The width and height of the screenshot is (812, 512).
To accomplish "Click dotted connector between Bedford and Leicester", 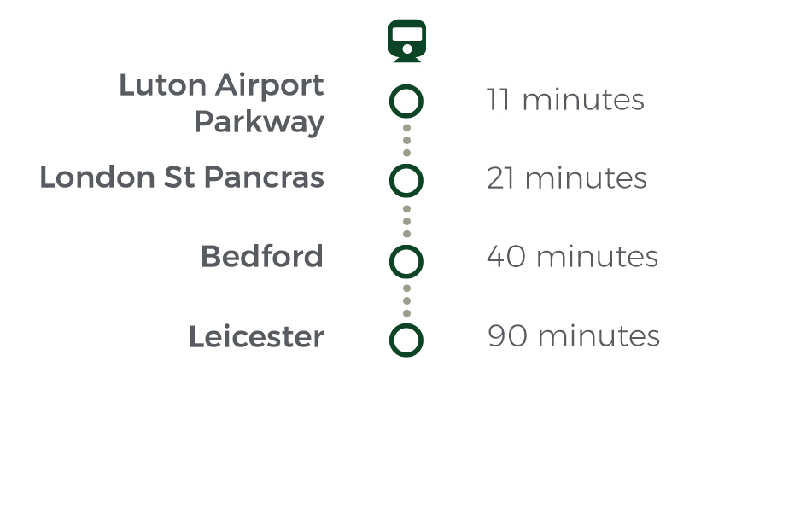I will point(406,300).
